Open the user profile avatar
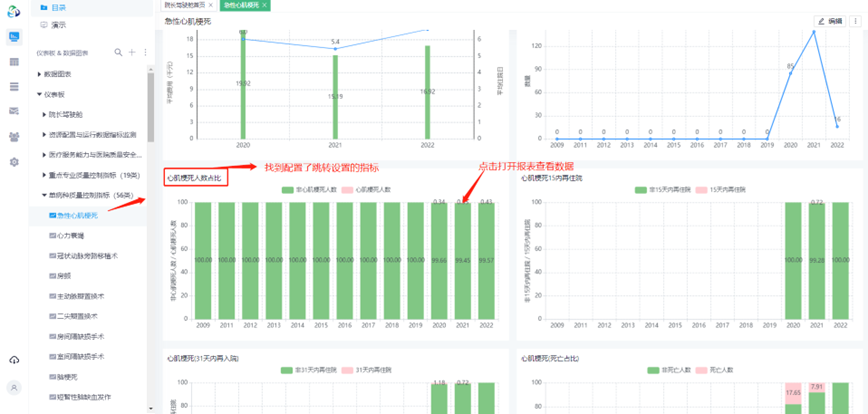The image size is (868, 414). (14, 387)
